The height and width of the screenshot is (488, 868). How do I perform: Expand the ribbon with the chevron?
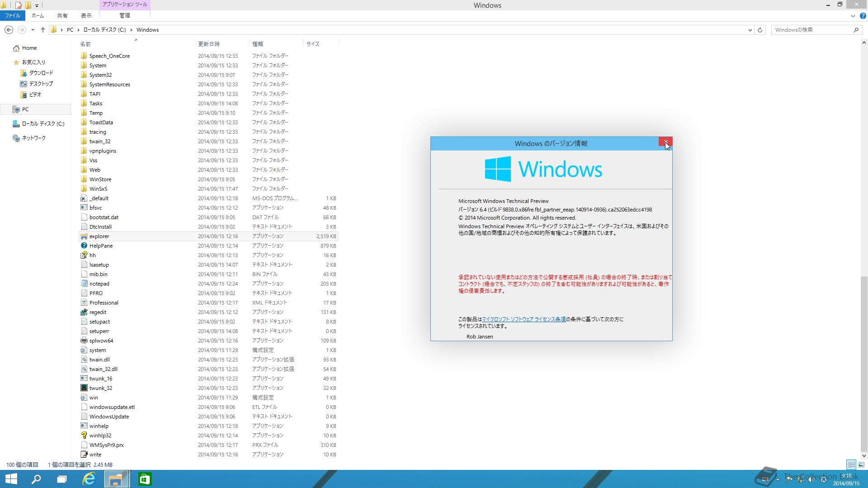pyautogui.click(x=853, y=16)
